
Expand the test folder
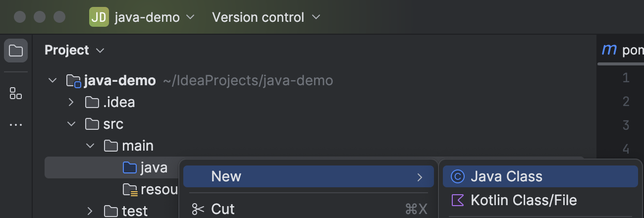(x=90, y=211)
